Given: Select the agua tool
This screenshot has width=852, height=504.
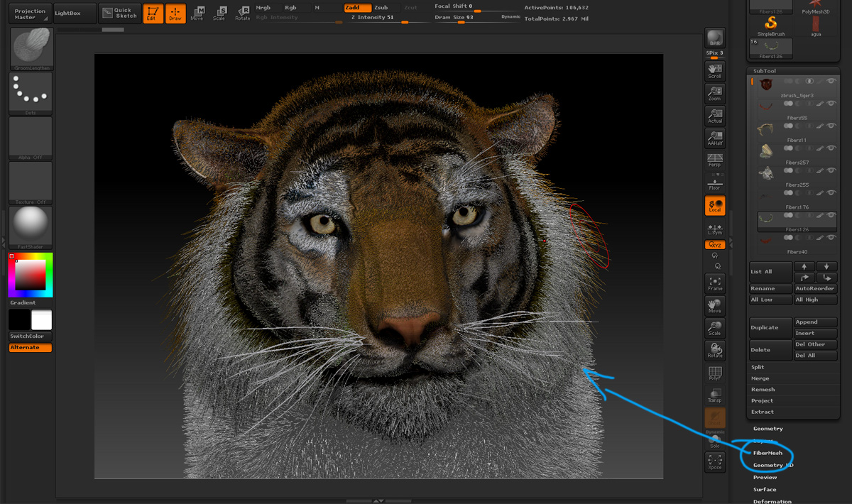Looking at the screenshot, I should pos(816,26).
